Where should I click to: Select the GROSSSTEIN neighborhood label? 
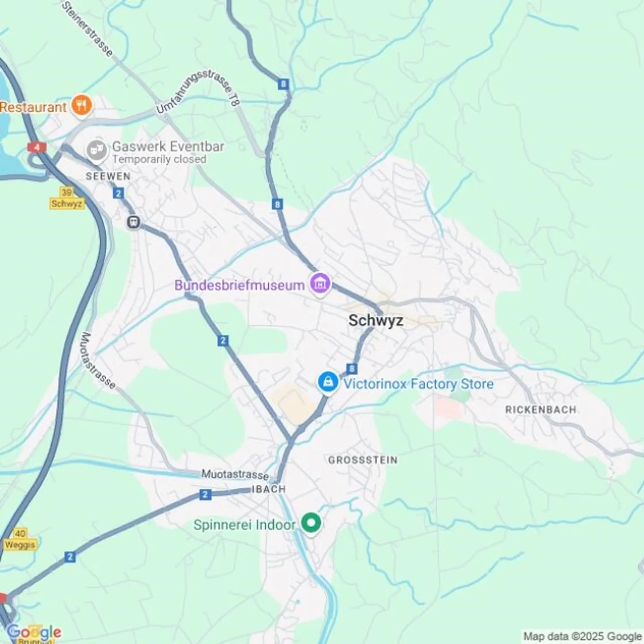tap(363, 460)
